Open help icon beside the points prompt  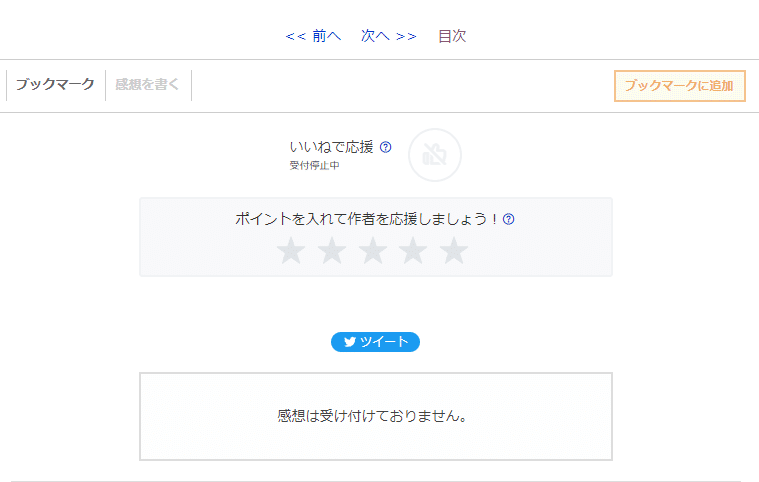point(508,219)
